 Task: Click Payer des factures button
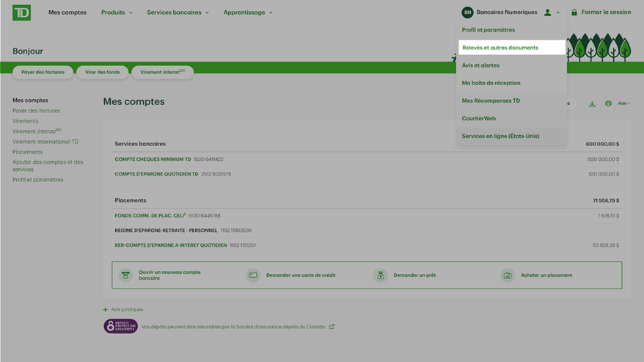43,72
